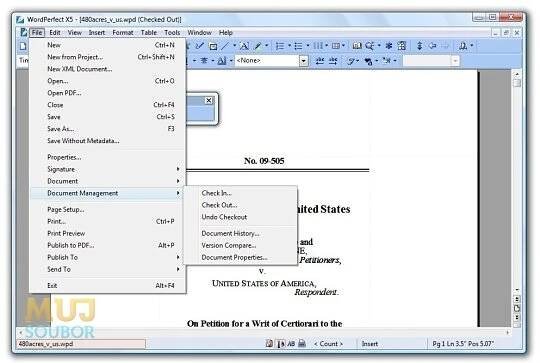
Task: Click Document Properties... in submenu
Action: 240,258
